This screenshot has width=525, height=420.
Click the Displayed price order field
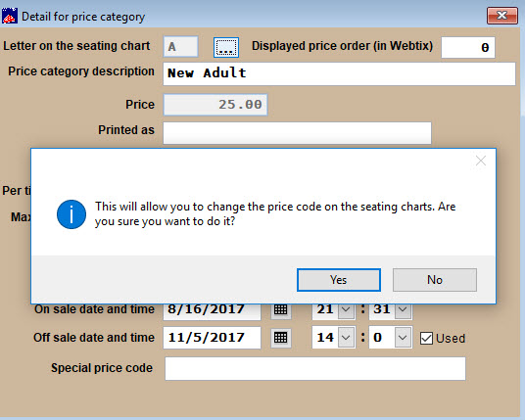pos(468,48)
